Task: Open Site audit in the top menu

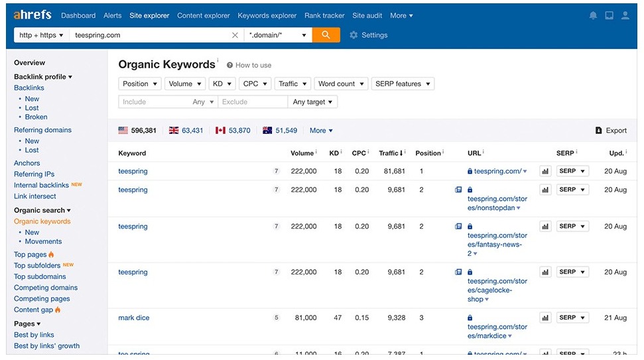Action: pos(367,16)
